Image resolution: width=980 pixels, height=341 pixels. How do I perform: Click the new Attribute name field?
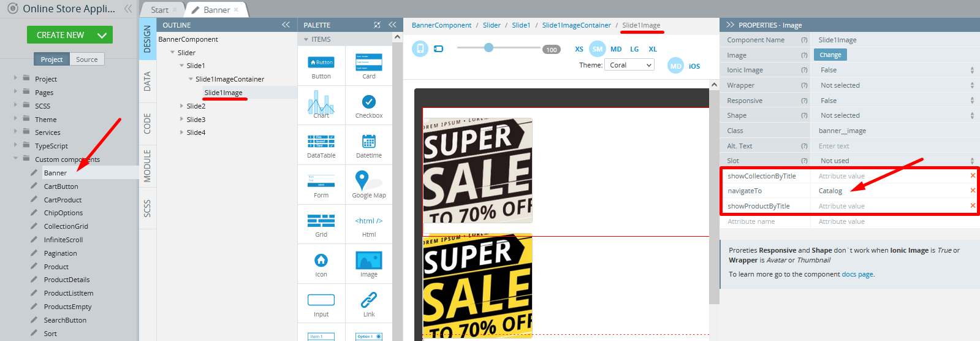click(766, 221)
